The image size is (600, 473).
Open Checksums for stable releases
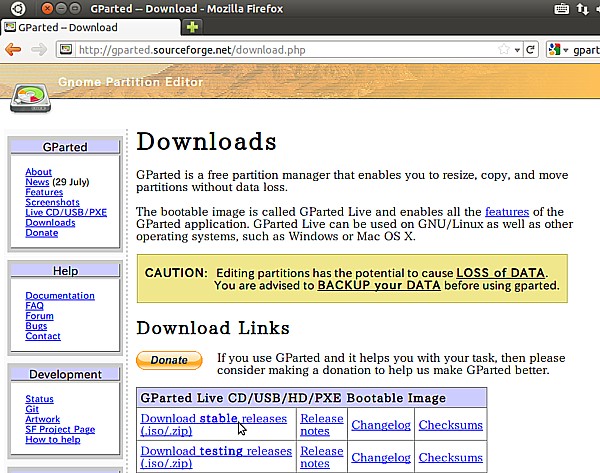click(x=450, y=425)
